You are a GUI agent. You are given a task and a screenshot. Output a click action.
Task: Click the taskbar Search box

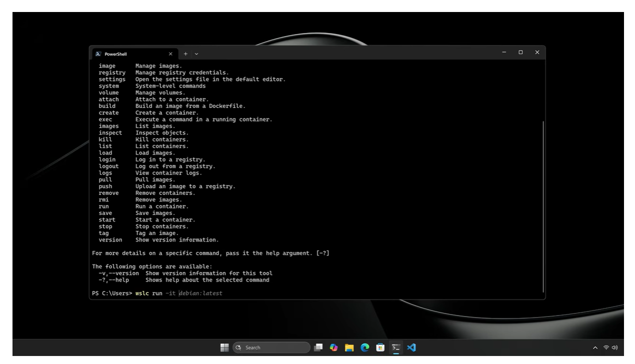pos(271,347)
